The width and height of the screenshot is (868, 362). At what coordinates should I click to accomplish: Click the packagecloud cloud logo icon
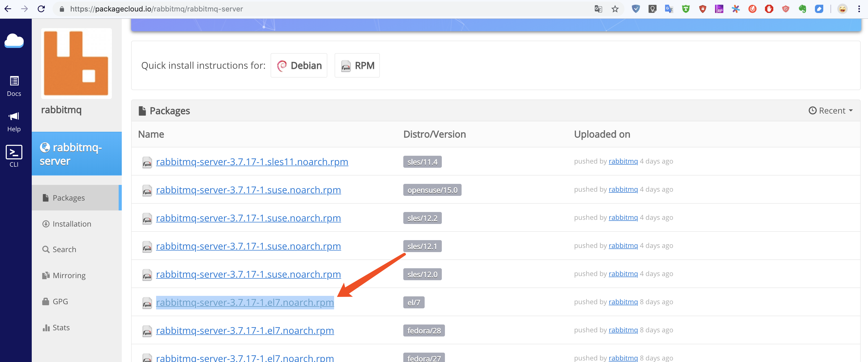pos(14,41)
